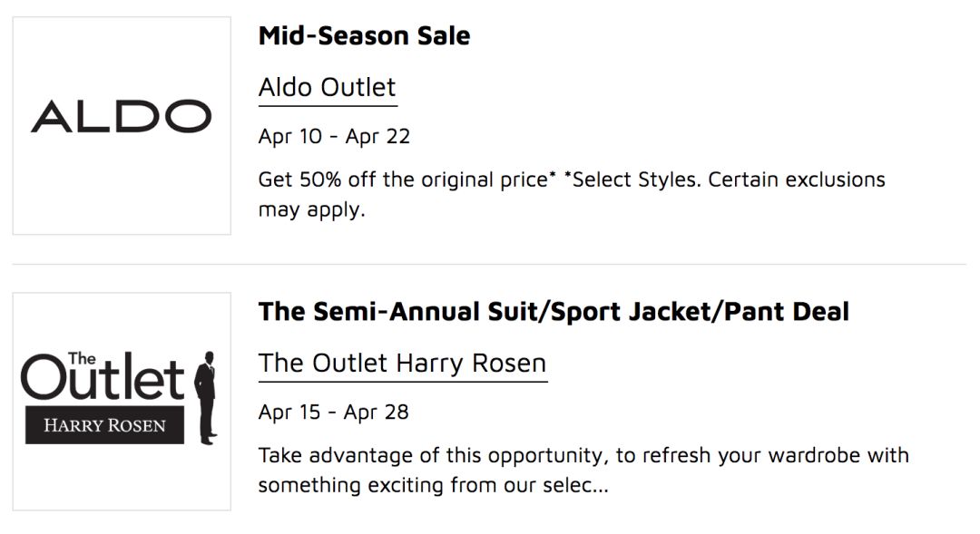Open the ALDO logo thumbnail
Screen dimensions: 980x534
coord(122,125)
